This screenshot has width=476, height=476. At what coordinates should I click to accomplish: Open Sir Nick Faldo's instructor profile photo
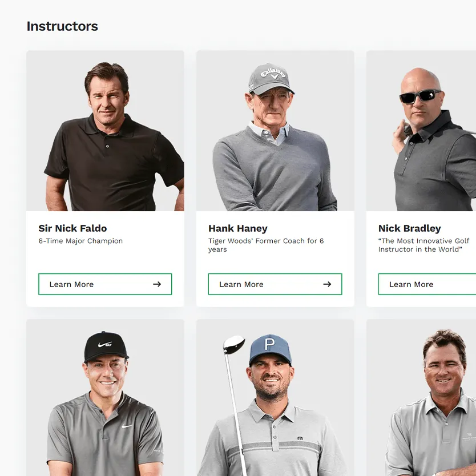coord(105,130)
